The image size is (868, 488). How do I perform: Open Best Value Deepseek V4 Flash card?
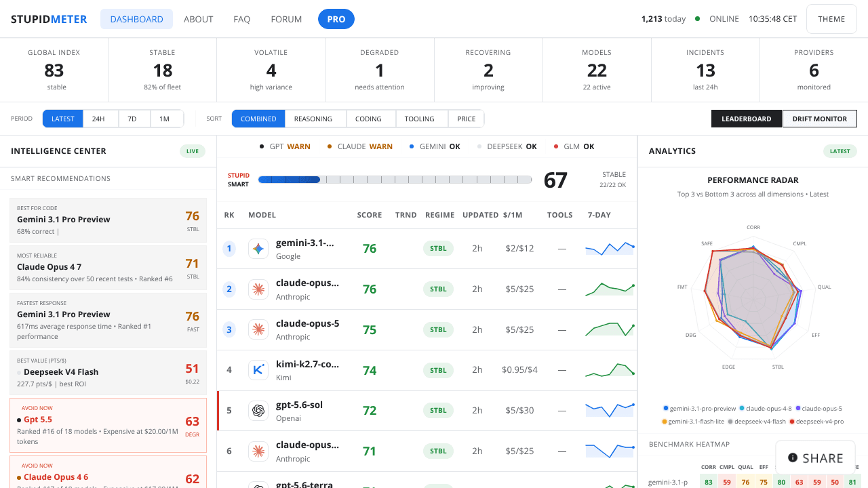[x=108, y=373]
